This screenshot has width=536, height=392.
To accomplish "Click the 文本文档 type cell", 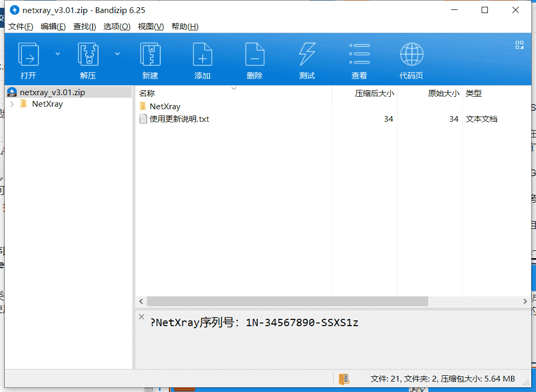I will 481,119.
